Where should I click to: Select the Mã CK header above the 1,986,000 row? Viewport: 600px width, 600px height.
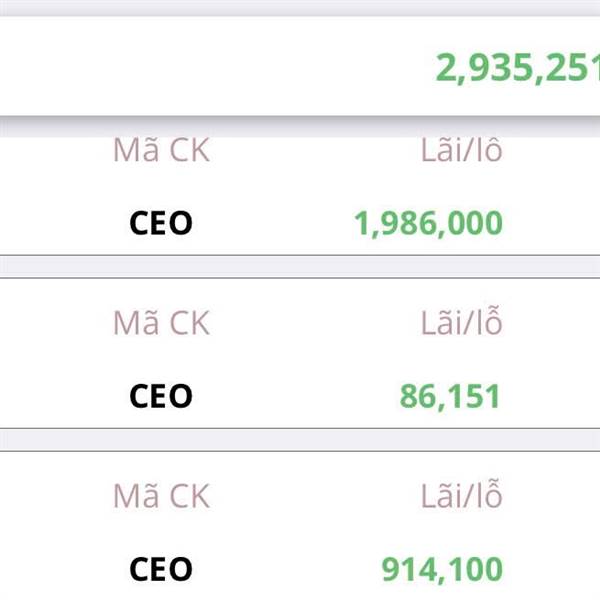click(161, 152)
